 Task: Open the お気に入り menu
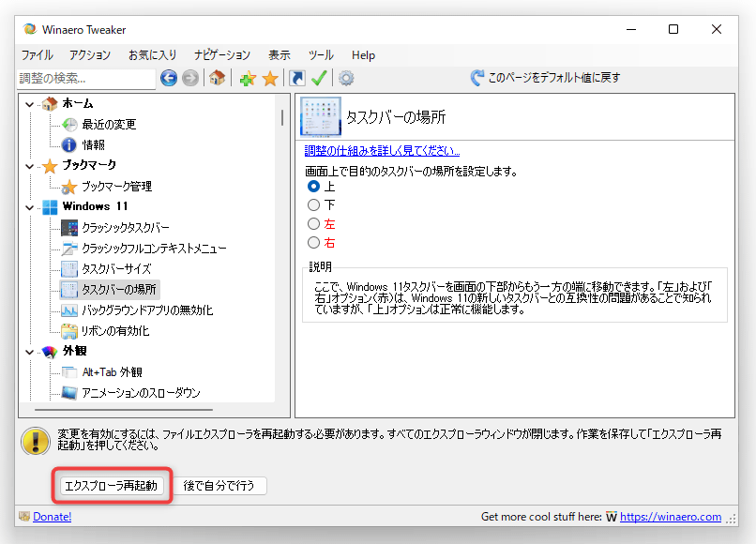pyautogui.click(x=152, y=55)
